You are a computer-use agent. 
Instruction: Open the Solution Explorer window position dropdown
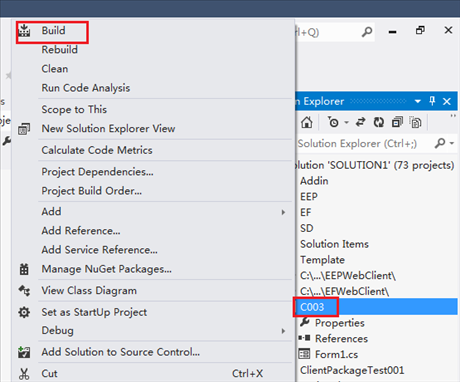418,101
